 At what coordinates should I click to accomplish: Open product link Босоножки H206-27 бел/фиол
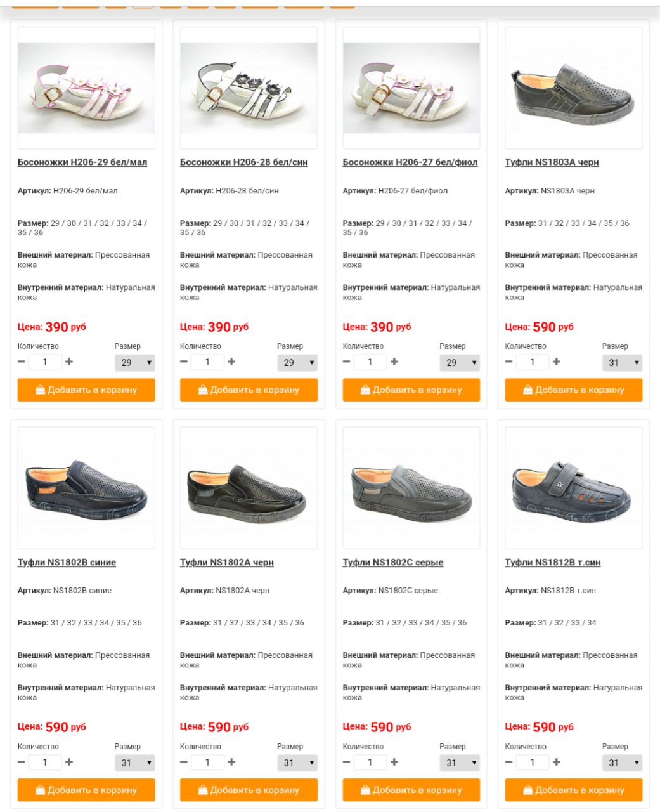pyautogui.click(x=410, y=162)
